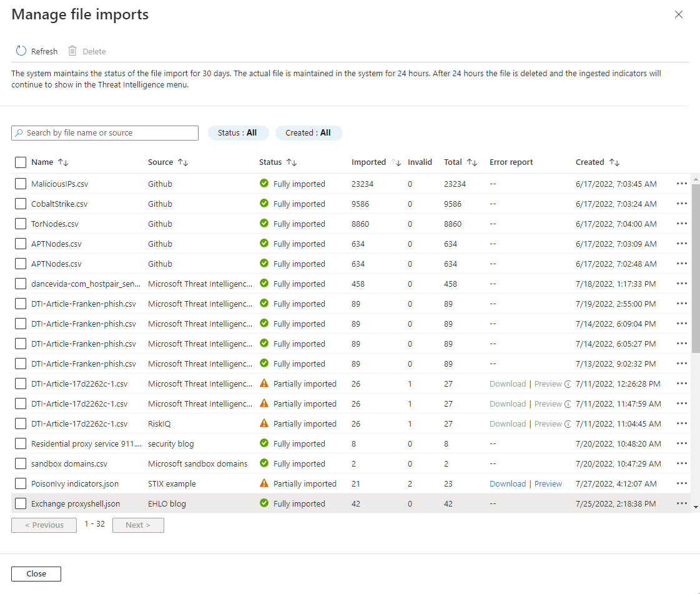Screen dimensions: 700x594
Task: Sort the table by the Name column
Action: coord(62,162)
